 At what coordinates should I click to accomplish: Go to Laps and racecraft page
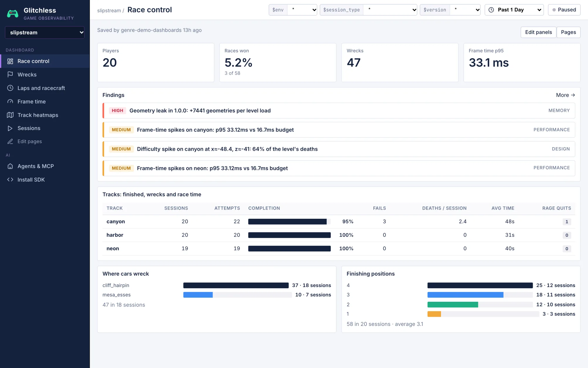(45, 88)
